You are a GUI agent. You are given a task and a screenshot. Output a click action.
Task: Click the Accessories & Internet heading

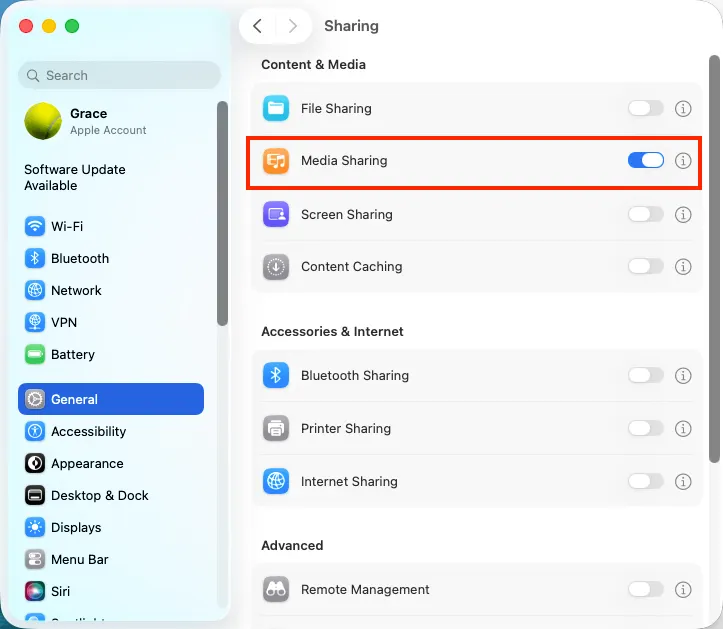tap(332, 332)
